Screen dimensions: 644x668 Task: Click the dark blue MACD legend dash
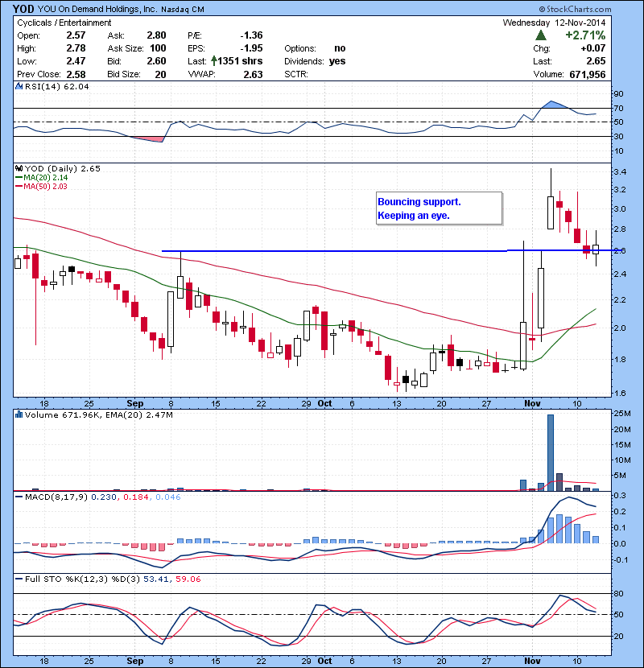tap(19, 497)
